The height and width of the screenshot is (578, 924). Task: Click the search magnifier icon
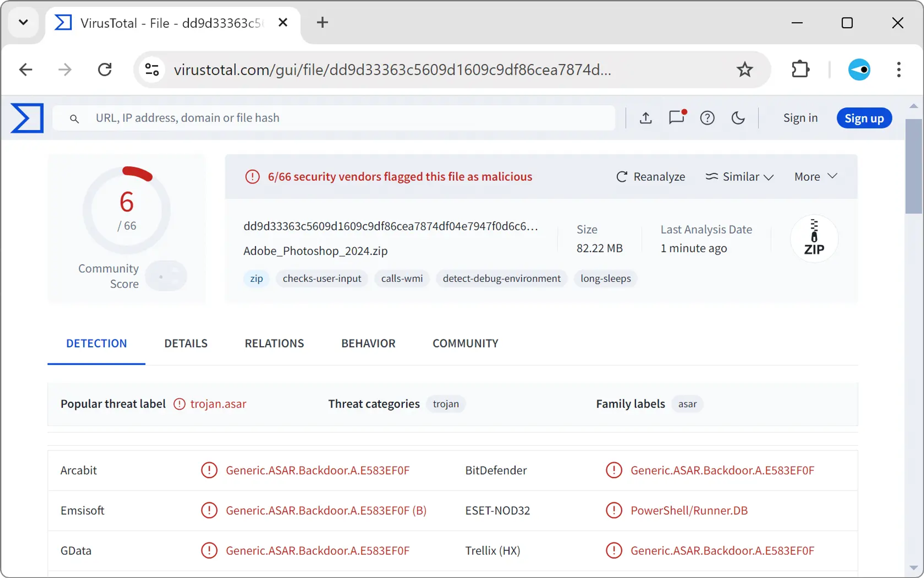[74, 119]
